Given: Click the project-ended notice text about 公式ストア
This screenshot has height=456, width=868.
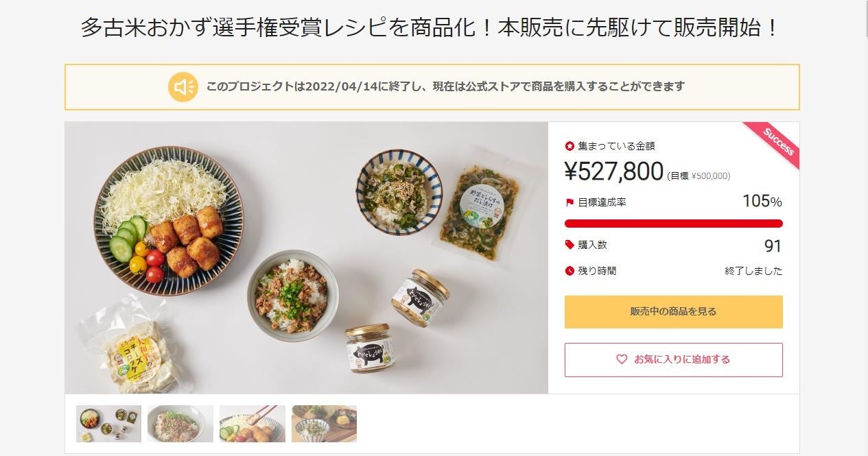Looking at the screenshot, I should tap(445, 87).
